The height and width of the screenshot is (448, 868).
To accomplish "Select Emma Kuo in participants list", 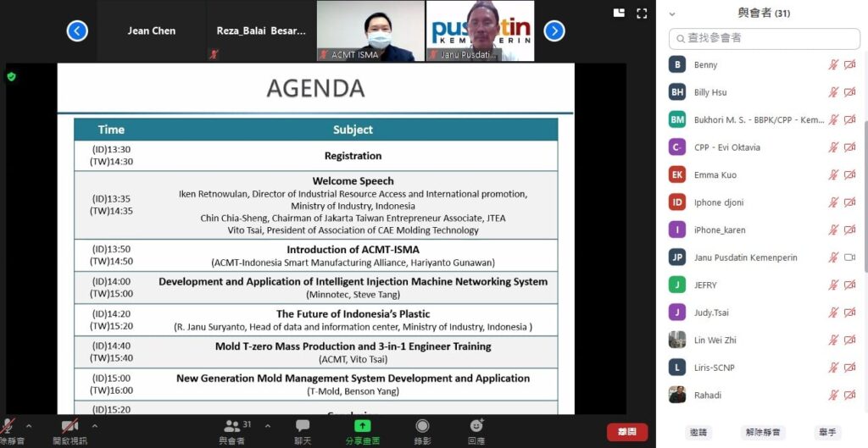I will 716,175.
